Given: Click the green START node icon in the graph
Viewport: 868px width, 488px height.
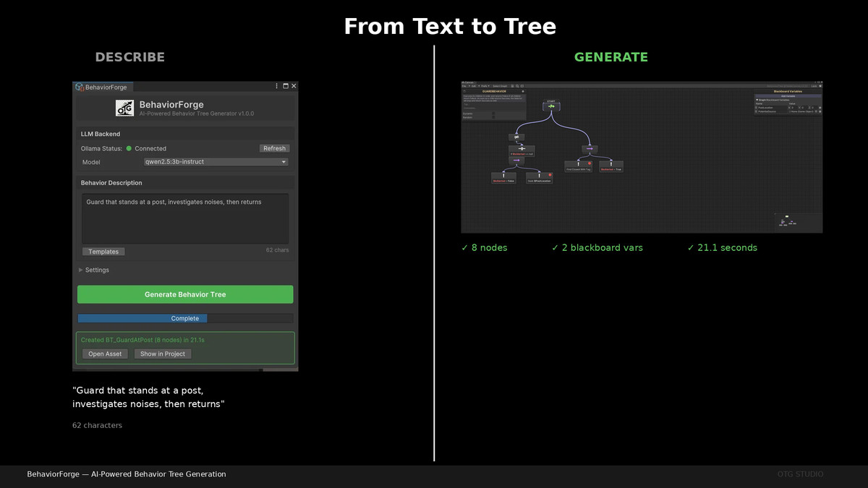Looking at the screenshot, I should (552, 106).
